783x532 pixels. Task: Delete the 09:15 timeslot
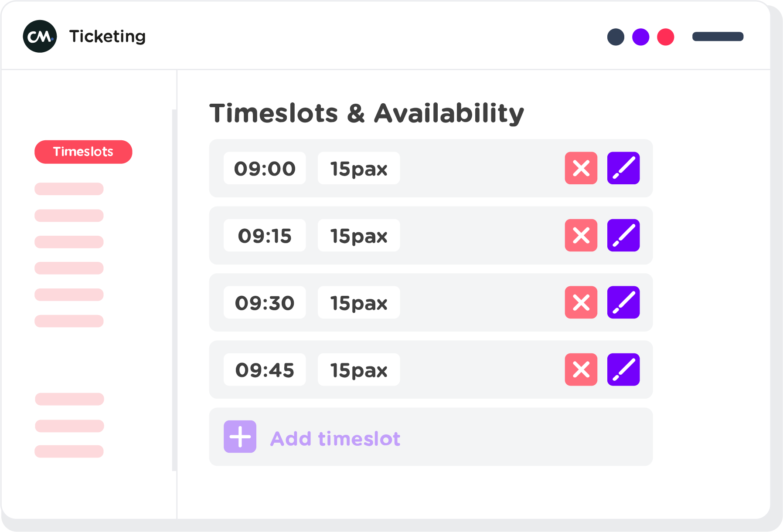pyautogui.click(x=581, y=235)
